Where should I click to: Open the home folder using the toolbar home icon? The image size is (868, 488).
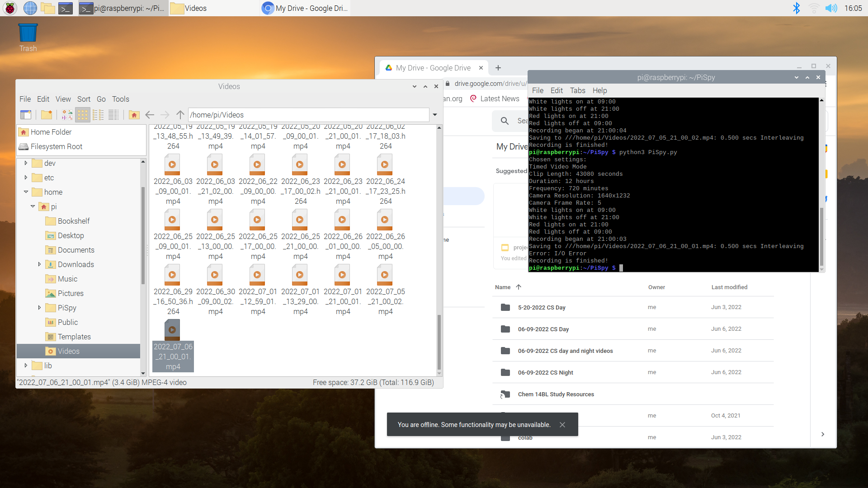pyautogui.click(x=134, y=115)
